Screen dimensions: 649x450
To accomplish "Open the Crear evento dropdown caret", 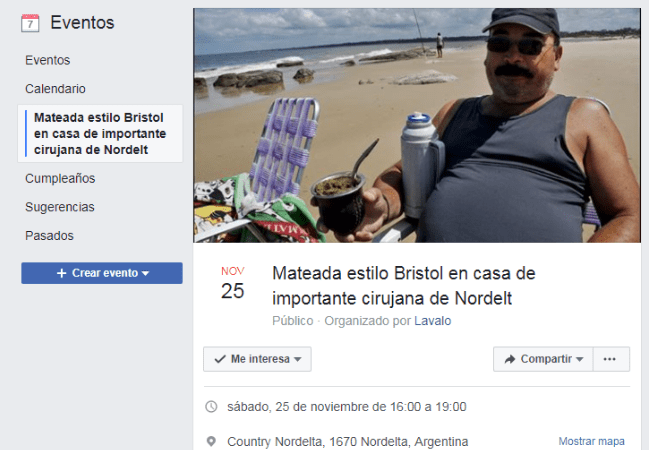I will click(x=145, y=273).
